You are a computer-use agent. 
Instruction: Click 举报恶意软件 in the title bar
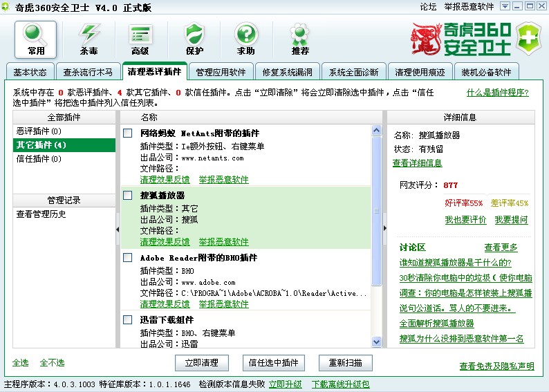469,7
